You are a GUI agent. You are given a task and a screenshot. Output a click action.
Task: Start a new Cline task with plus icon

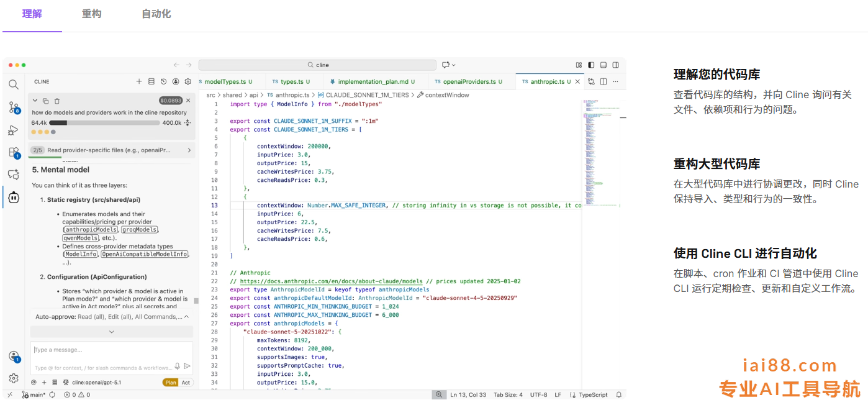pos(139,81)
